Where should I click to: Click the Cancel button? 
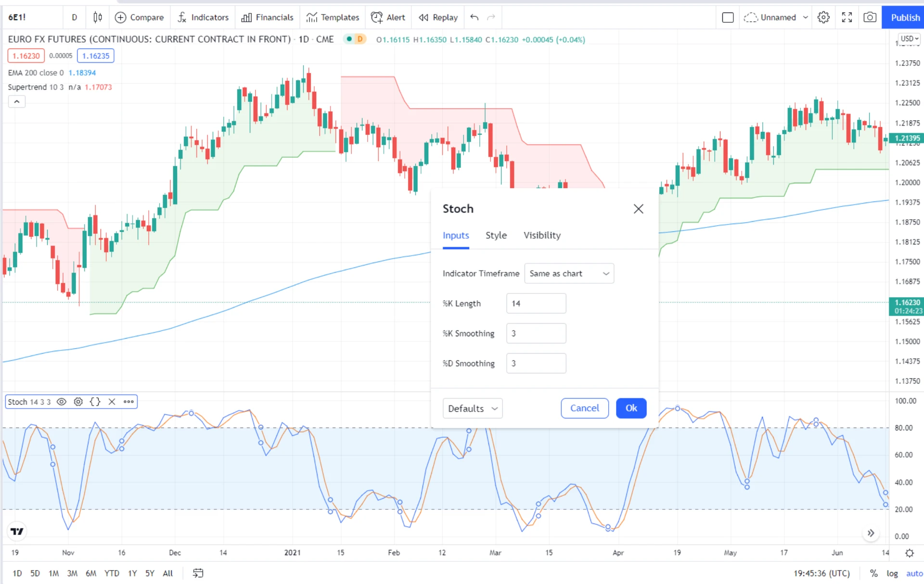coord(585,408)
